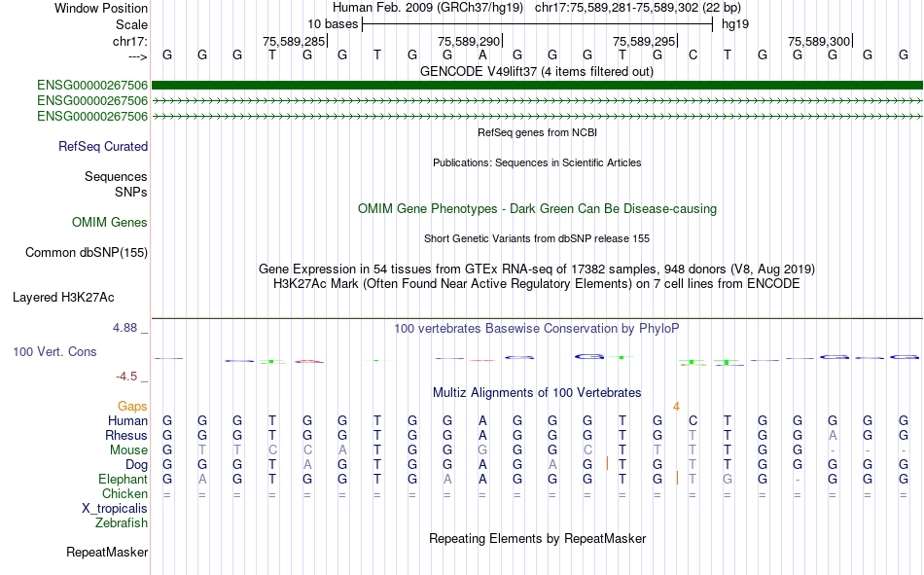The height and width of the screenshot is (575, 924).
Task: Click the Layered H3K27Ac track label
Action: 63,298
